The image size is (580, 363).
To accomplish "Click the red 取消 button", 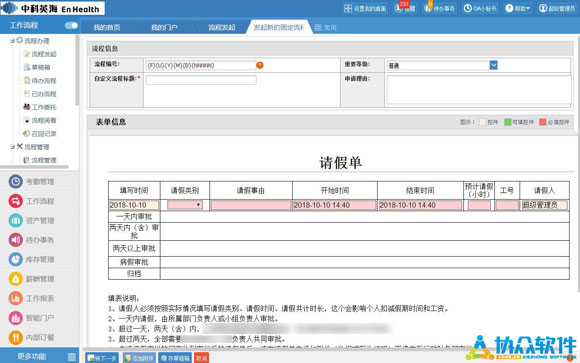I will point(202,358).
